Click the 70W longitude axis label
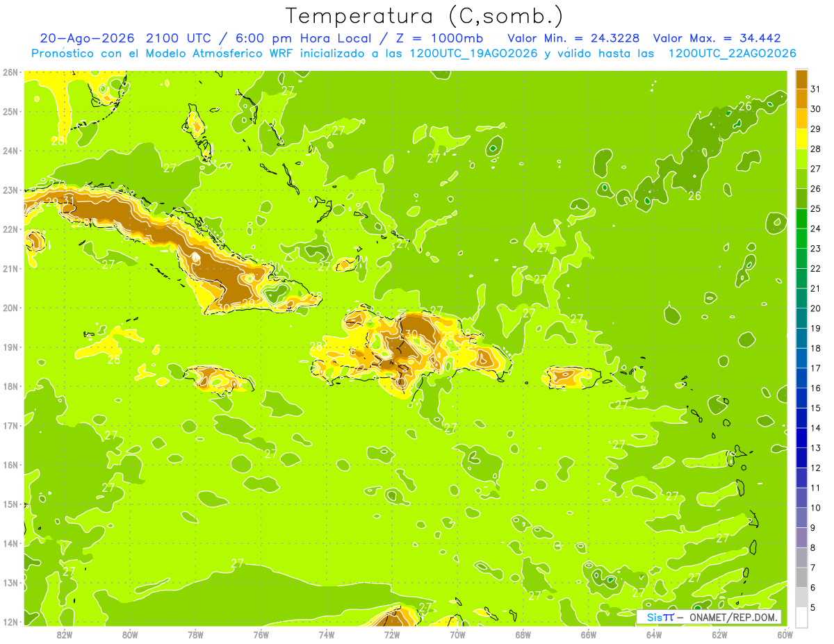 pyautogui.click(x=457, y=634)
